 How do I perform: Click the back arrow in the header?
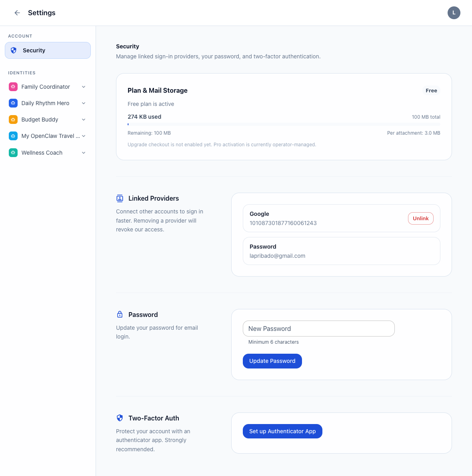click(17, 13)
